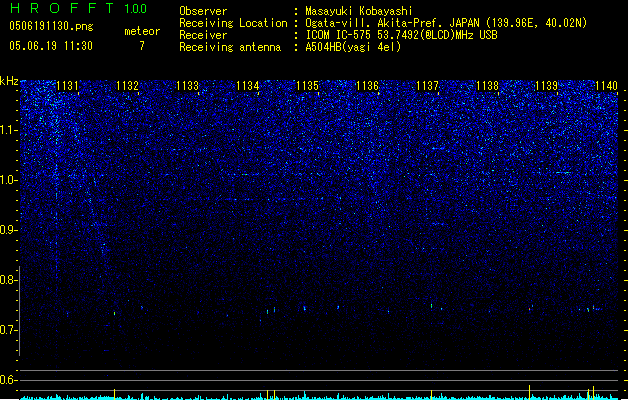Image resolution: width=629 pixels, height=400 pixels.
Task: Click the yellow meteor marker just after 1131
Action: point(114,394)
